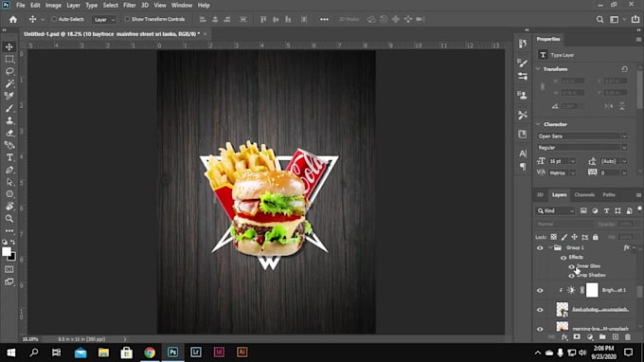Viewport: 644px width, 362px height.
Task: Collapse the Character section
Action: [538, 124]
